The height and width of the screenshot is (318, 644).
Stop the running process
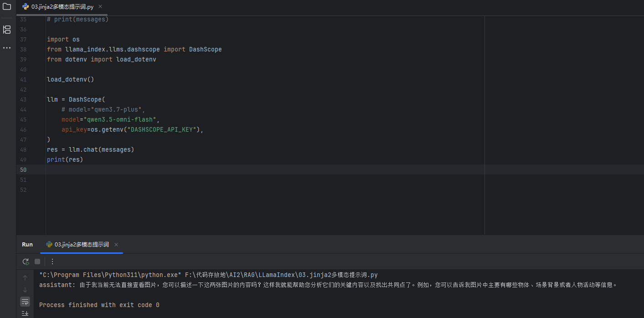click(x=37, y=262)
